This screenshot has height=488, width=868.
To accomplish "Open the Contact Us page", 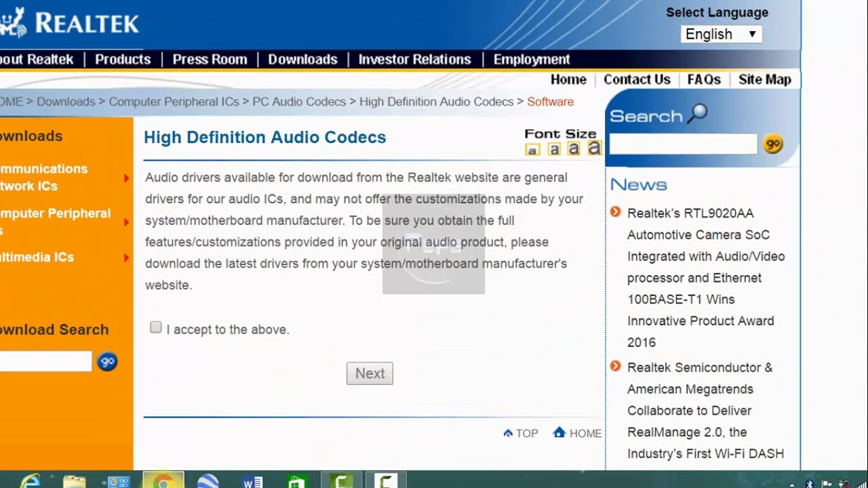I will pyautogui.click(x=637, y=79).
